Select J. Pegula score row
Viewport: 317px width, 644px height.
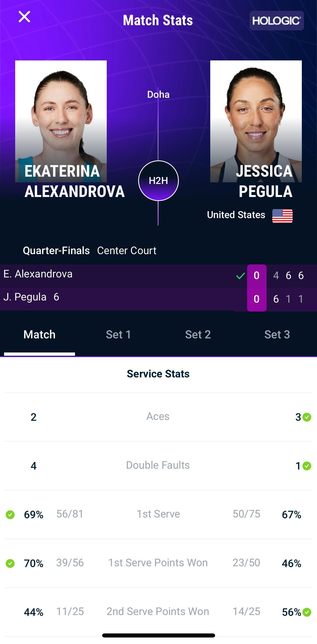(158, 299)
